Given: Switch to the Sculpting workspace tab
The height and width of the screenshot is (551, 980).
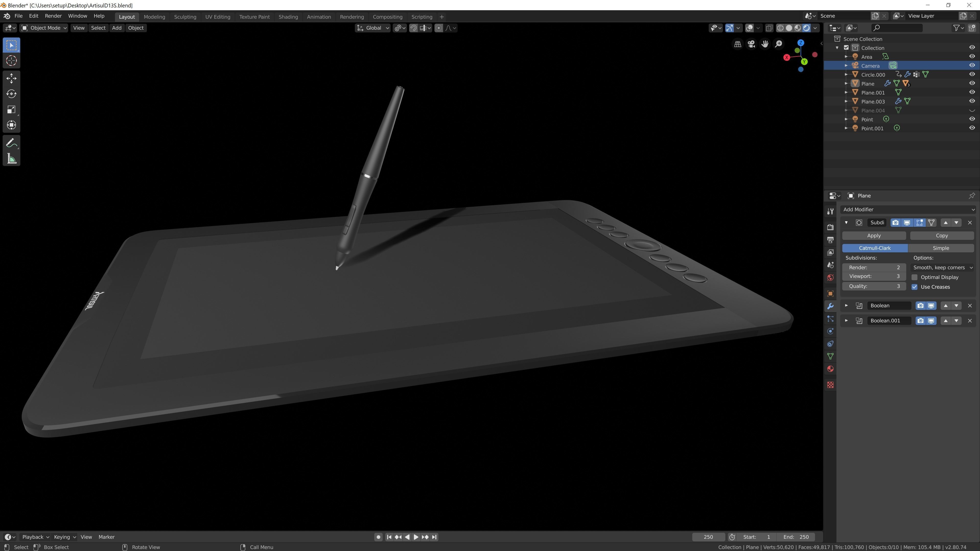Looking at the screenshot, I should pyautogui.click(x=185, y=17).
